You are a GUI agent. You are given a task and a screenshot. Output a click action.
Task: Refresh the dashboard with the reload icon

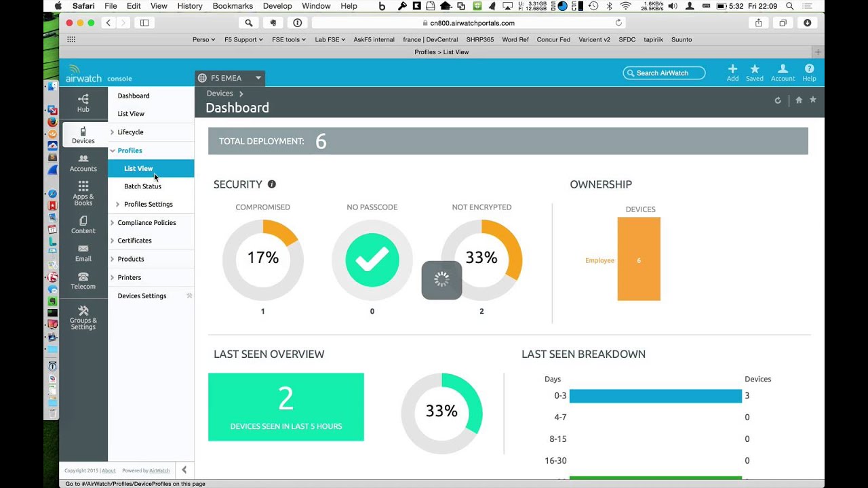click(778, 100)
